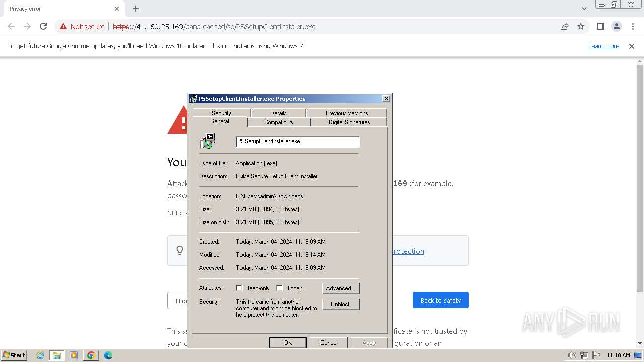Open Advanced attributes dialog
The image size is (644, 362).
click(341, 288)
